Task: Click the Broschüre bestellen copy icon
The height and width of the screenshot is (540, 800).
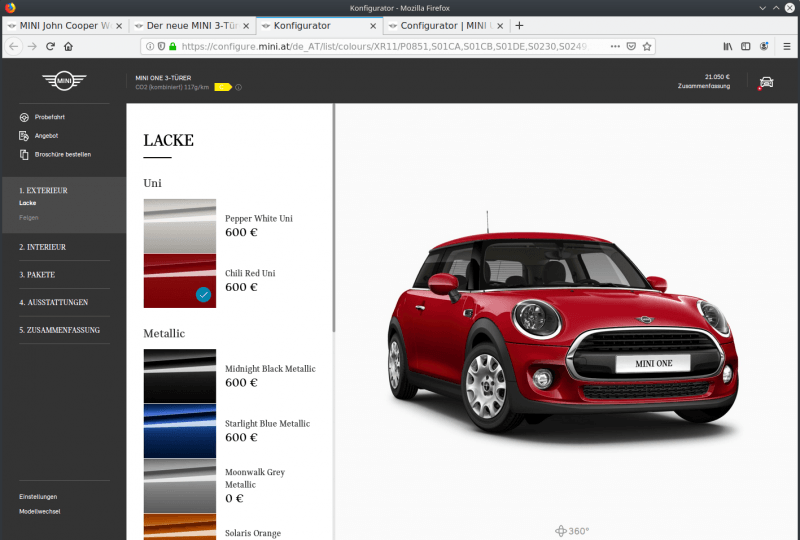Action: coord(24,155)
